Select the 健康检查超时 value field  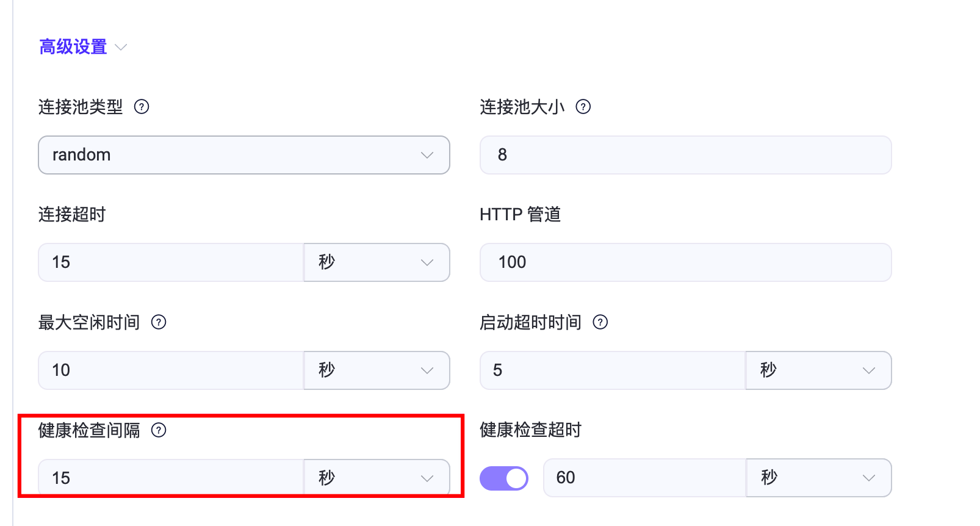[644, 478]
